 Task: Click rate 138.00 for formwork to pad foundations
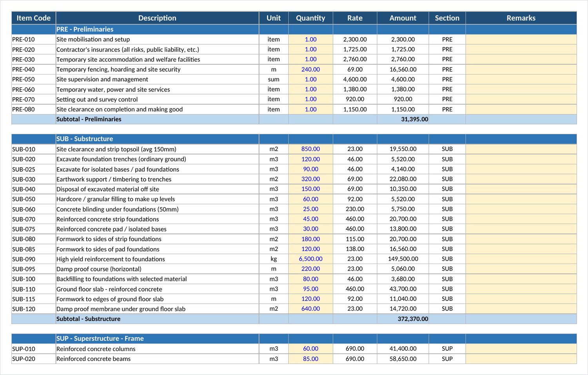(x=355, y=249)
